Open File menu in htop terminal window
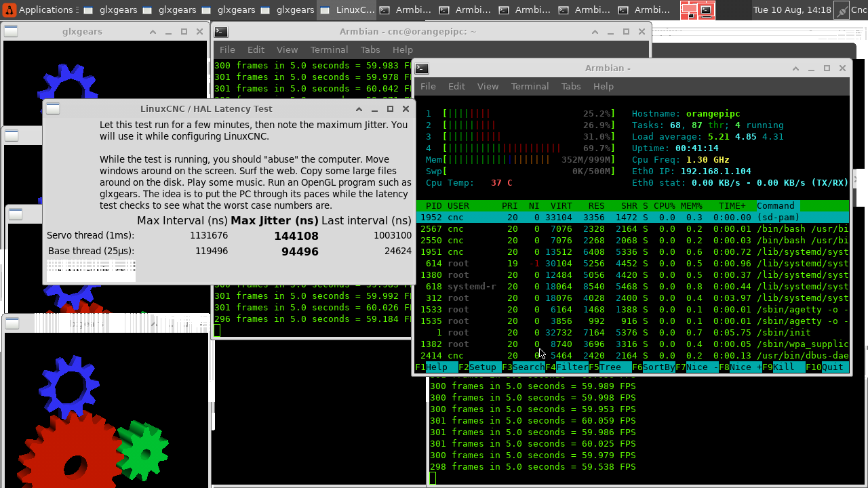Viewport: 868px width, 488px height. click(428, 86)
